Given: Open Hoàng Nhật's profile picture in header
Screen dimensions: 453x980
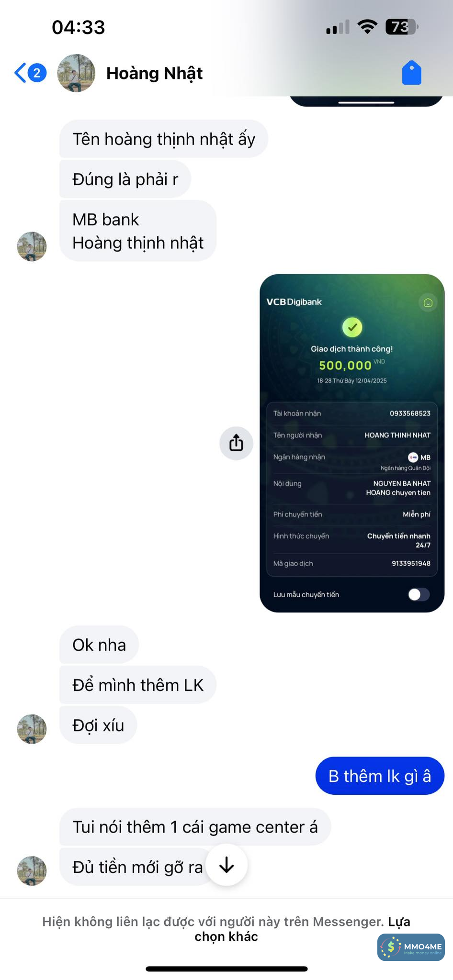Looking at the screenshot, I should [76, 73].
